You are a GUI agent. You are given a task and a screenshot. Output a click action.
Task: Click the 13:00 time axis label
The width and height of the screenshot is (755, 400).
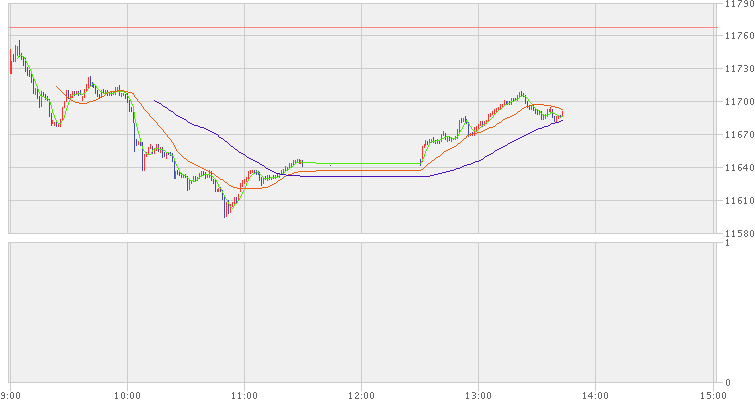coord(478,392)
